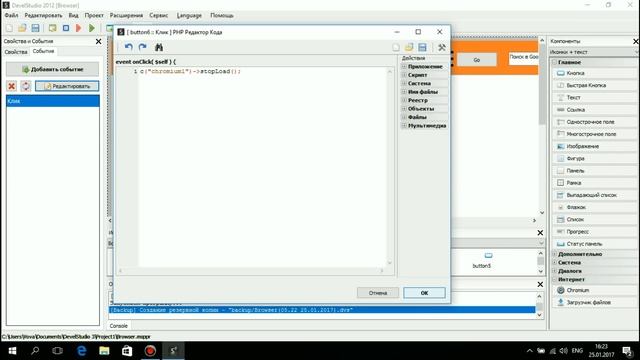Click save project icon in main toolbar

pyautogui.click(x=36, y=28)
